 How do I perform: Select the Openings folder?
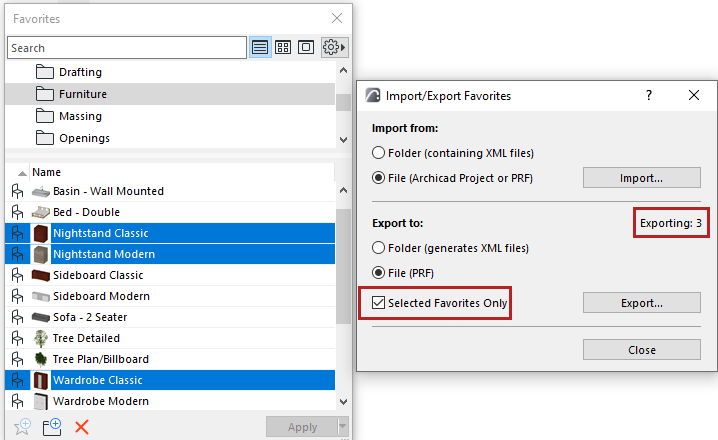84,138
